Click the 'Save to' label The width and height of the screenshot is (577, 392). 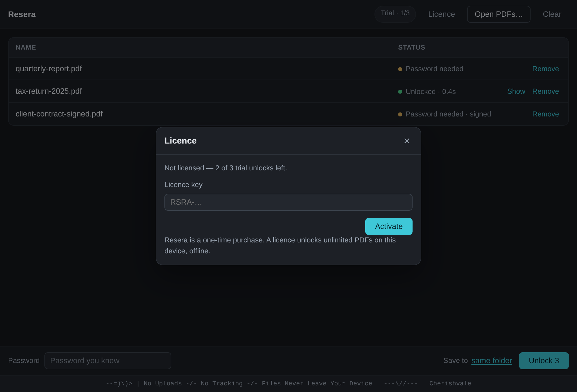coord(456,361)
